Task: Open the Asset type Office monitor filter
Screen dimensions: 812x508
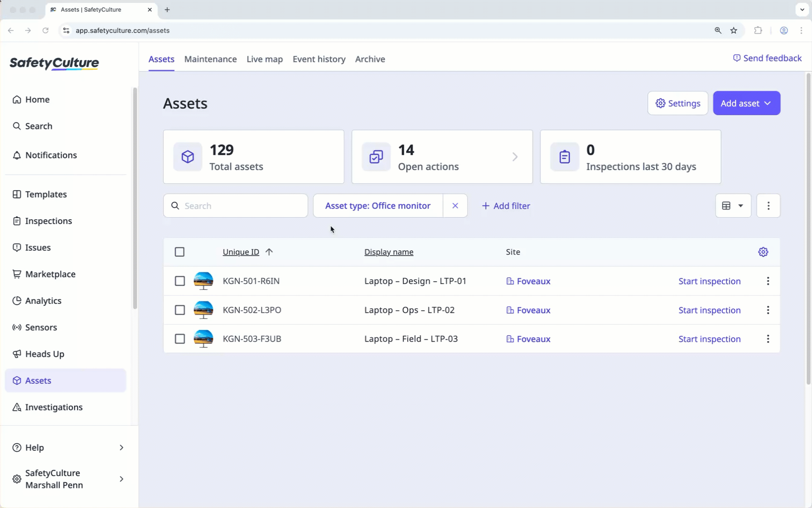Action: pos(378,206)
